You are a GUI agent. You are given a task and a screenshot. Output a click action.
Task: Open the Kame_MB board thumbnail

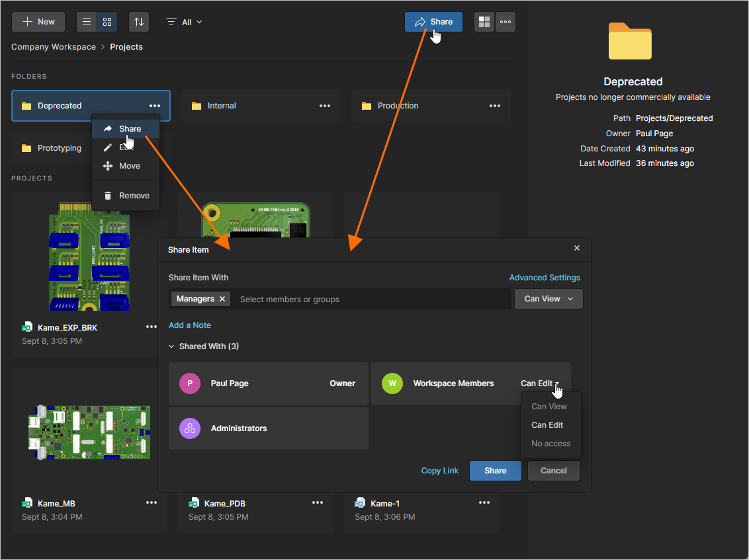point(89,432)
